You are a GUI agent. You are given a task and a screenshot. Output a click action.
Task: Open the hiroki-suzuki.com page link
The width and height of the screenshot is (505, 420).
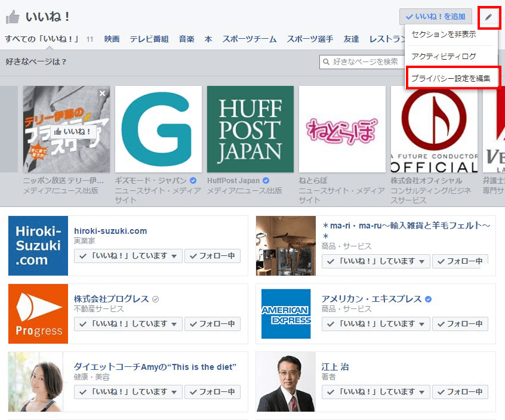coord(110,231)
